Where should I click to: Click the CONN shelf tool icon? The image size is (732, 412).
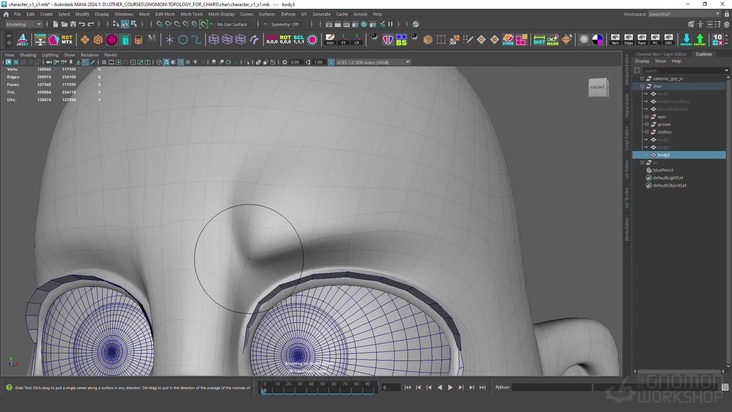[x=508, y=39]
